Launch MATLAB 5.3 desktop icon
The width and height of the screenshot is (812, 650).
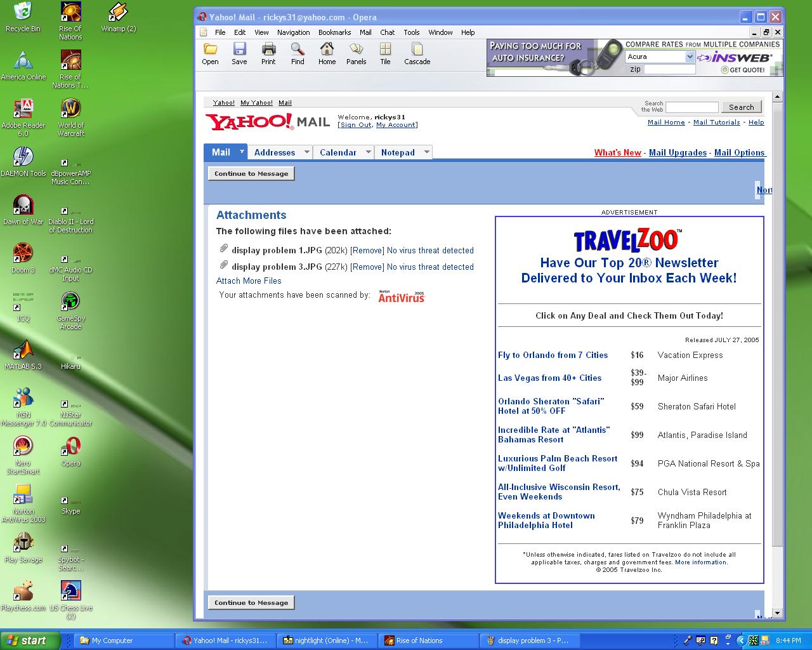tap(23, 355)
